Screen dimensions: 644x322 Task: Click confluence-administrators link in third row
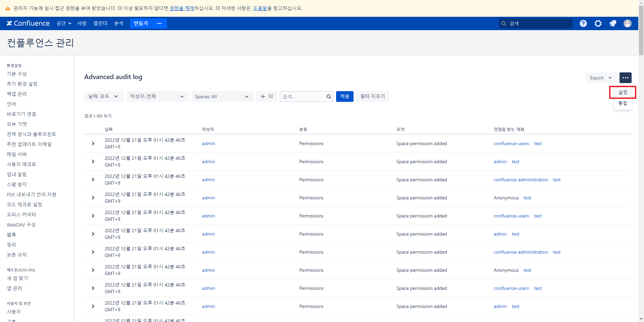pos(521,180)
